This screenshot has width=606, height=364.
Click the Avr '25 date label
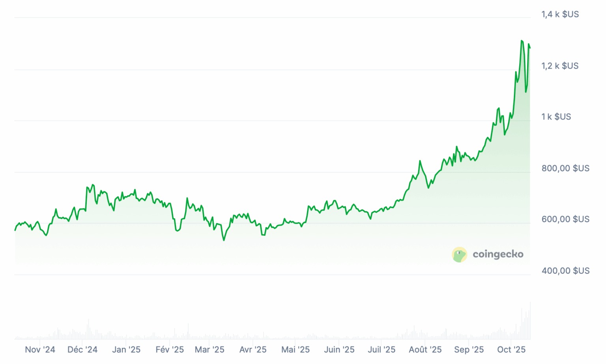(x=253, y=349)
